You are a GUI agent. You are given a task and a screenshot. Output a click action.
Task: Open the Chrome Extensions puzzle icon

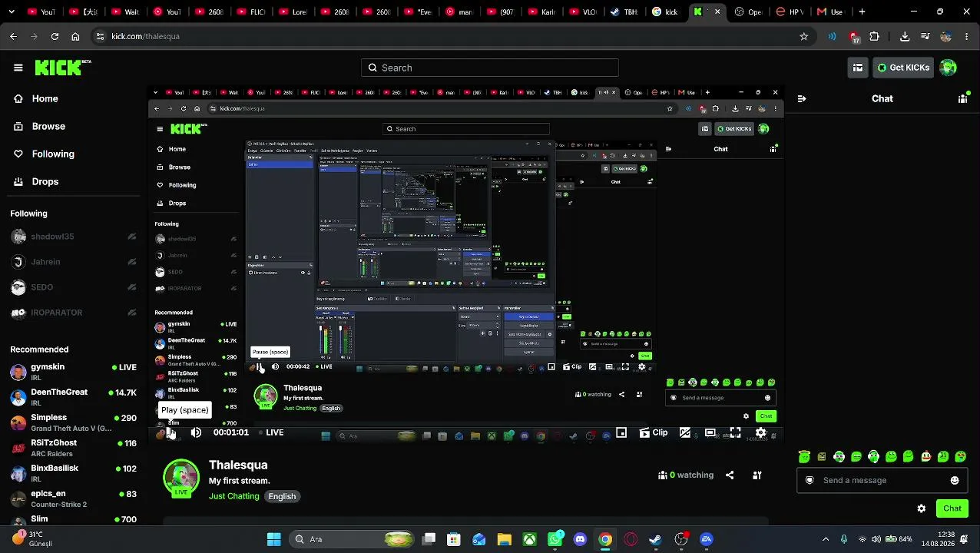(x=875, y=36)
